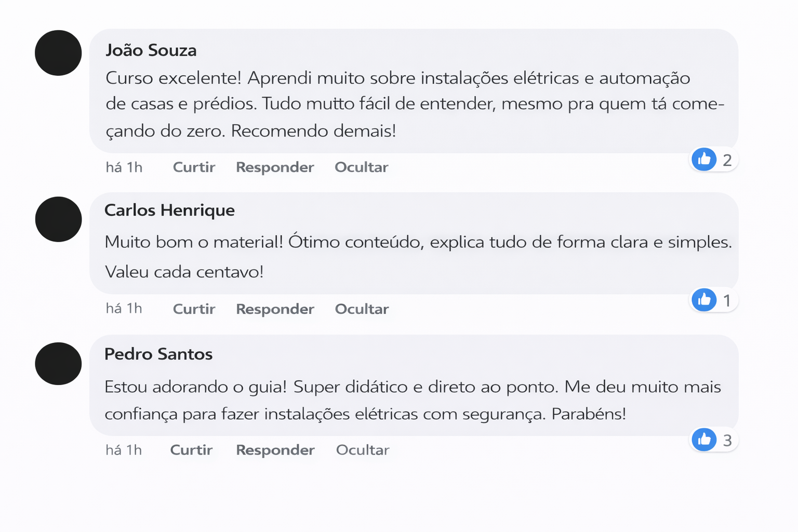Open Carlos Henrique's profile avatar
Viewport: 798px width, 532px height.
pyautogui.click(x=58, y=219)
